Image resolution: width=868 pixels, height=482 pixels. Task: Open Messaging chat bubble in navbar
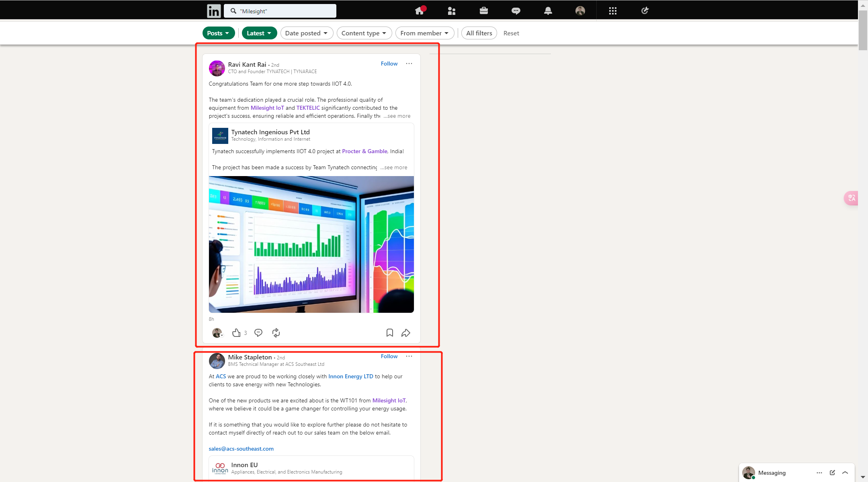tap(516, 11)
